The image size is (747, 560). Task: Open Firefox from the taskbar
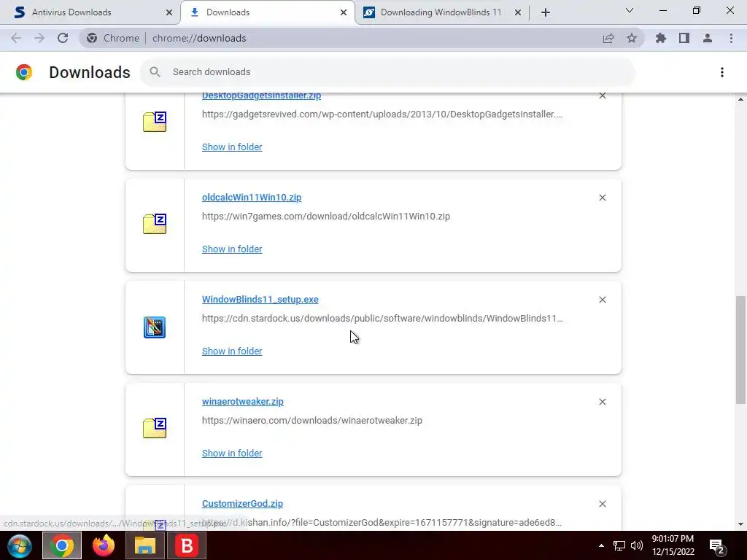104,545
